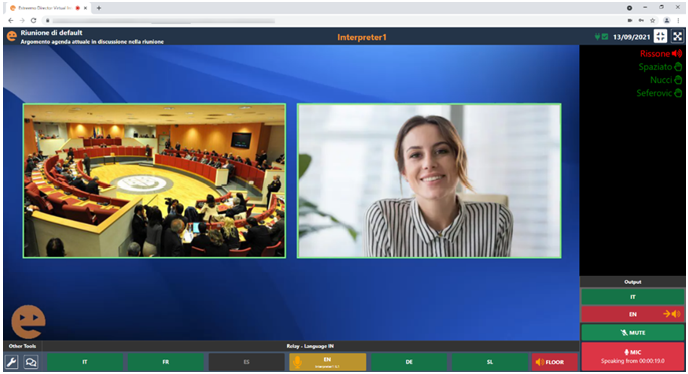
Task: Select DE relay language
Action: 409,362
